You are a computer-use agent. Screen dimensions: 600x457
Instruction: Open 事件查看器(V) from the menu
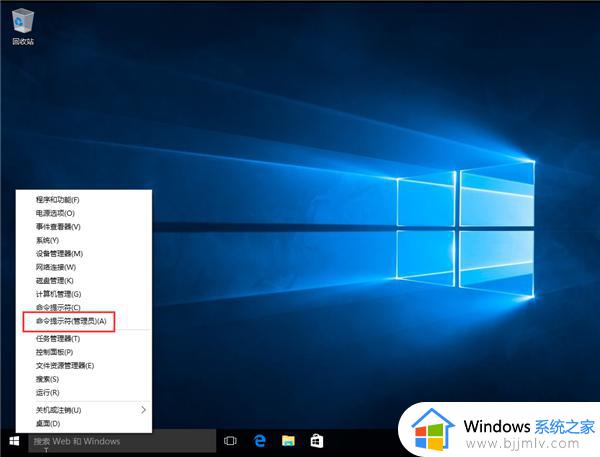click(x=83, y=227)
